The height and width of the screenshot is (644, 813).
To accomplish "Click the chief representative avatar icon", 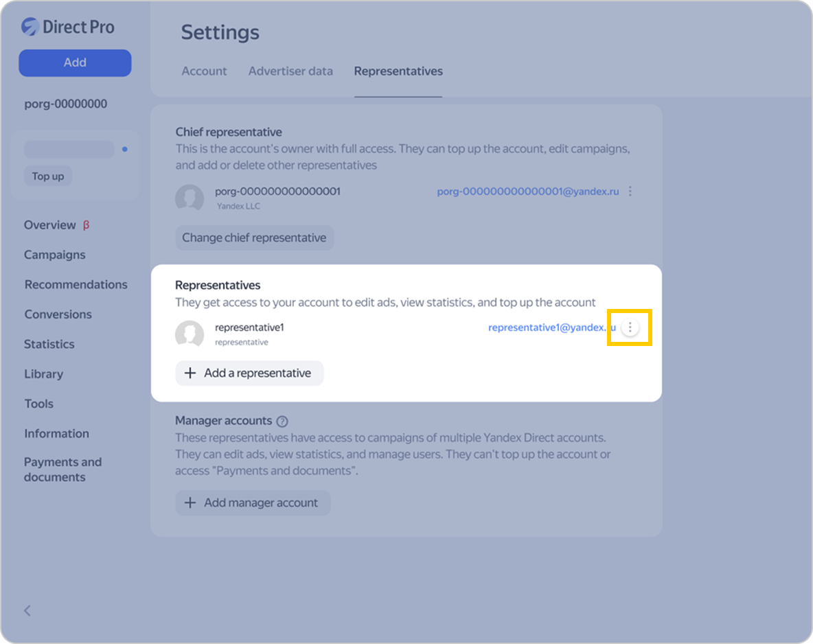I will point(190,198).
